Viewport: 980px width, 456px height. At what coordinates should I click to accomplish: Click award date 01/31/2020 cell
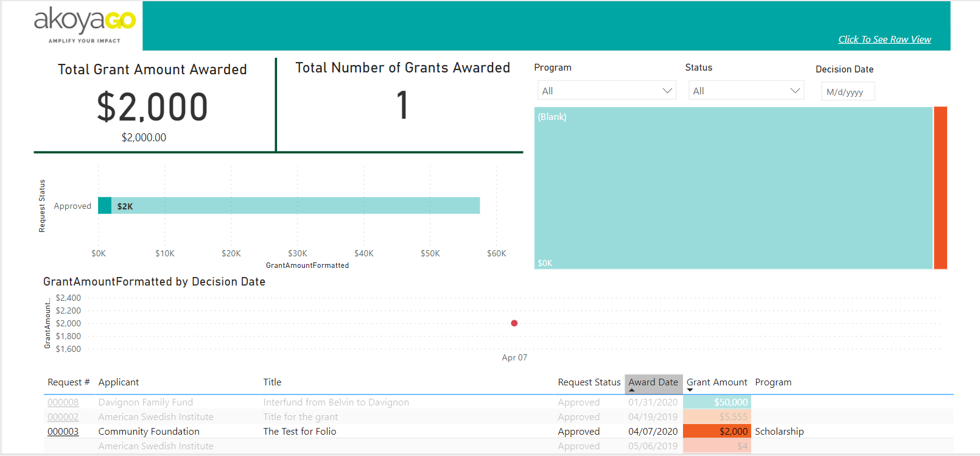653,402
